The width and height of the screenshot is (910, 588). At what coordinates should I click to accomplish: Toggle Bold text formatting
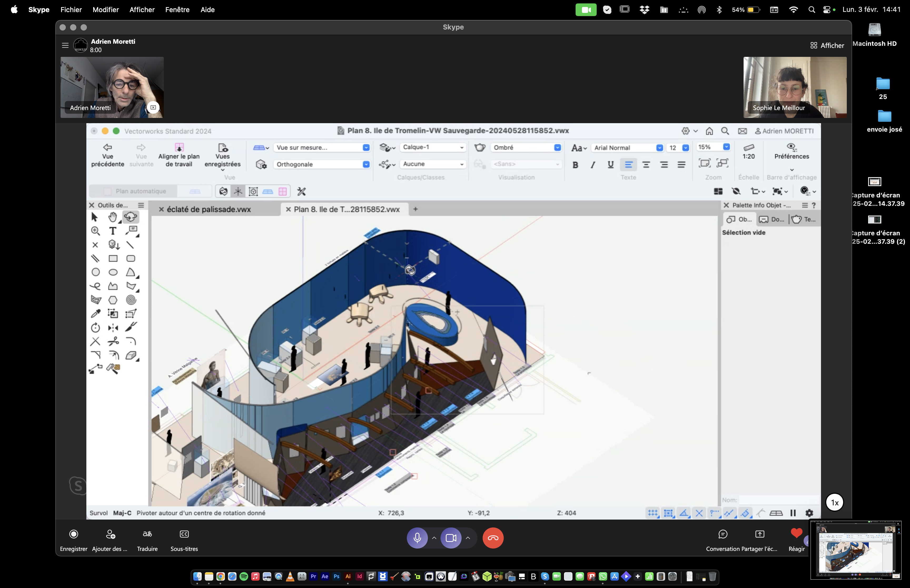coord(575,165)
